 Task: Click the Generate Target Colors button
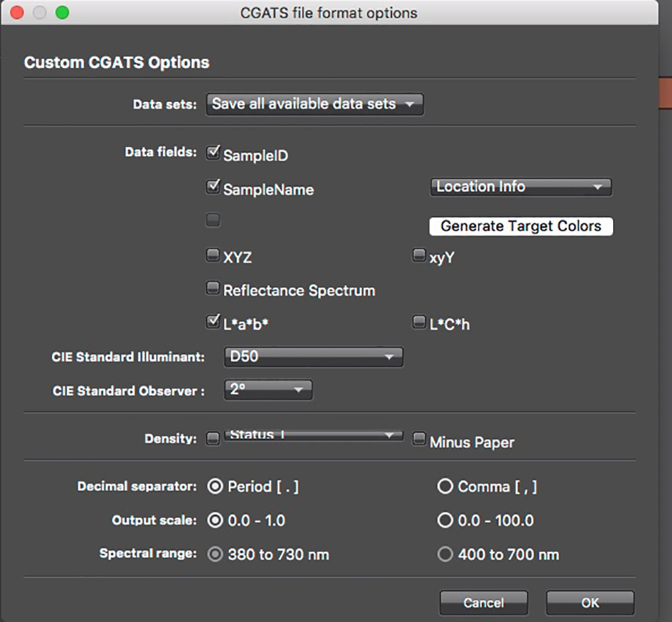pos(521,226)
